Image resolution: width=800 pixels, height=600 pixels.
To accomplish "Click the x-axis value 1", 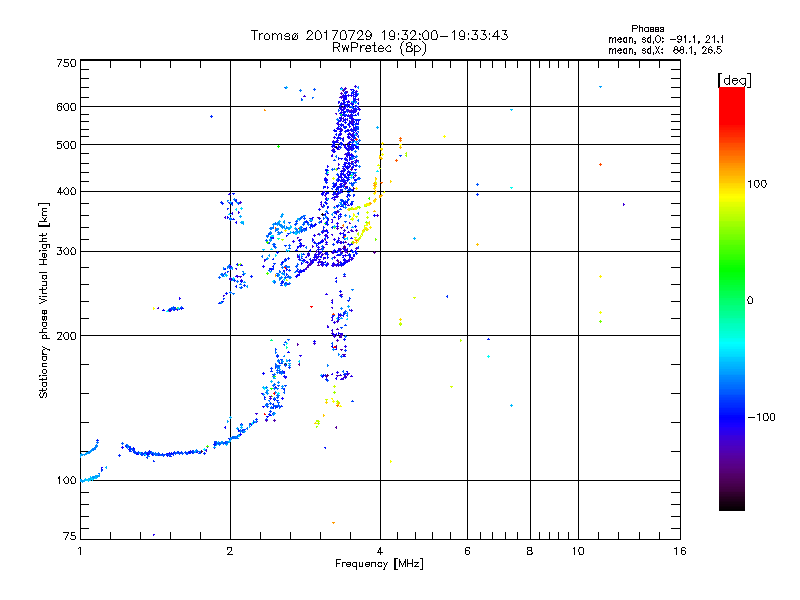I will click(x=80, y=551).
